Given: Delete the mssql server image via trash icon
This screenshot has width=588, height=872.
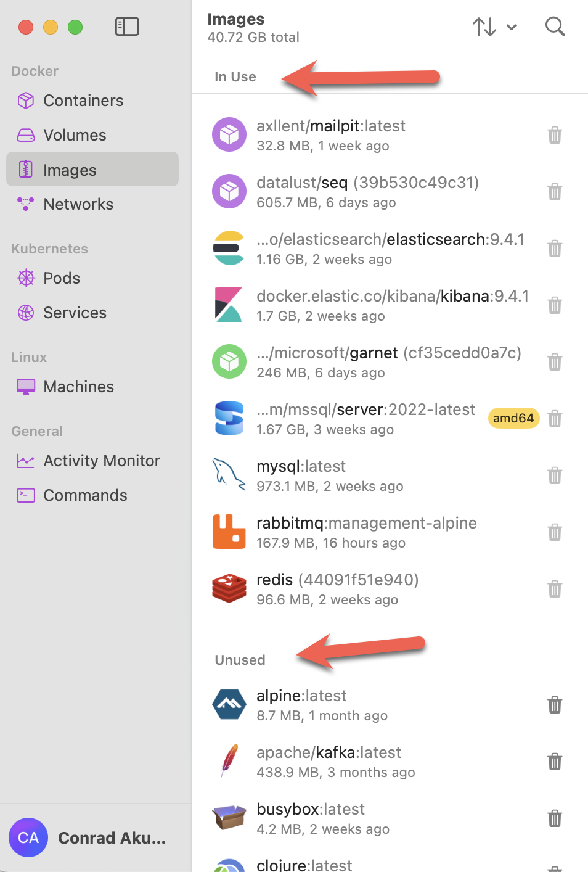Looking at the screenshot, I should click(555, 419).
